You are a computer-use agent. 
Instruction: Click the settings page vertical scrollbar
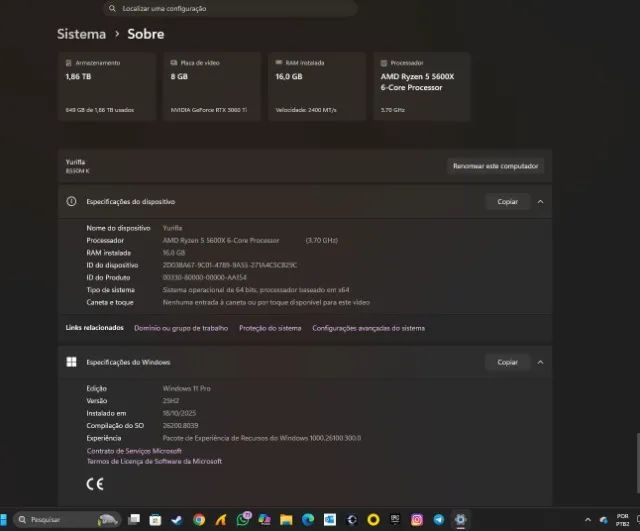click(638, 464)
